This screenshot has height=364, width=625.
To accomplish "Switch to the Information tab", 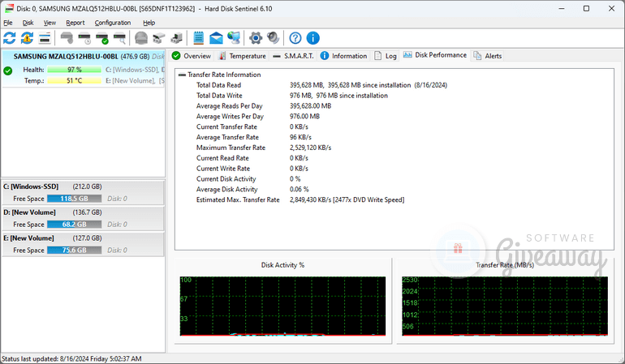I will click(x=343, y=56).
